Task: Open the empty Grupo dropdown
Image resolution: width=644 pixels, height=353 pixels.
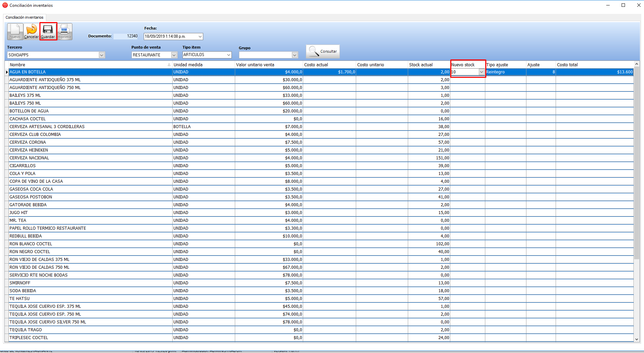Action: coord(295,55)
